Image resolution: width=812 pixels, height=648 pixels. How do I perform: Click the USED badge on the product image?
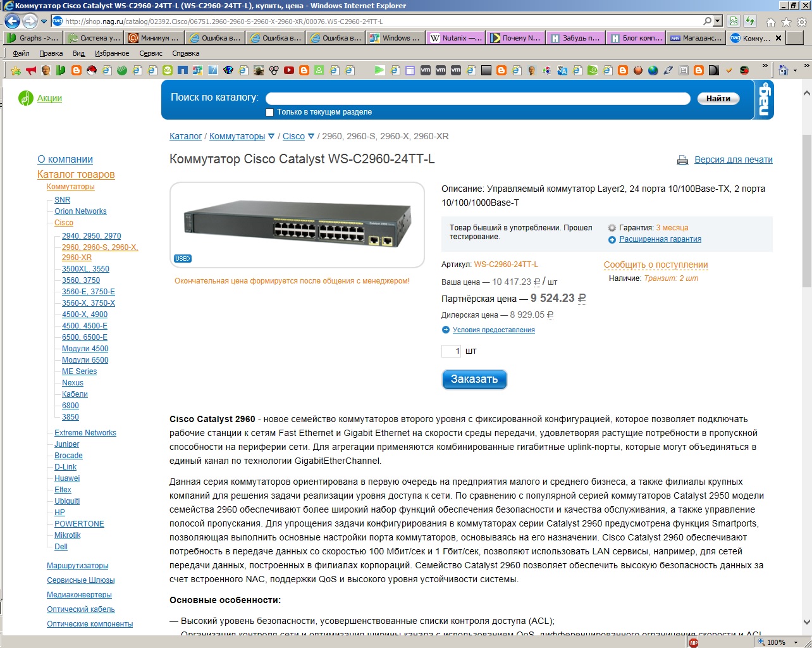pyautogui.click(x=183, y=259)
